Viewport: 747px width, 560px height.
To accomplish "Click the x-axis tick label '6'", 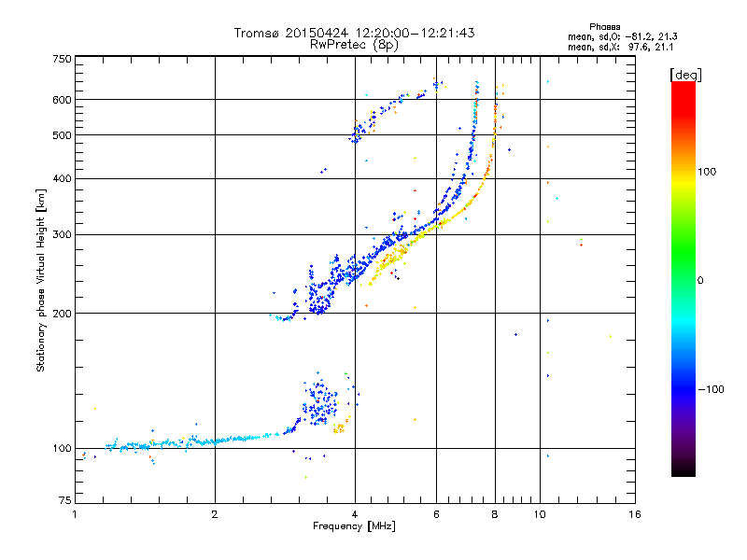I will tap(436, 514).
